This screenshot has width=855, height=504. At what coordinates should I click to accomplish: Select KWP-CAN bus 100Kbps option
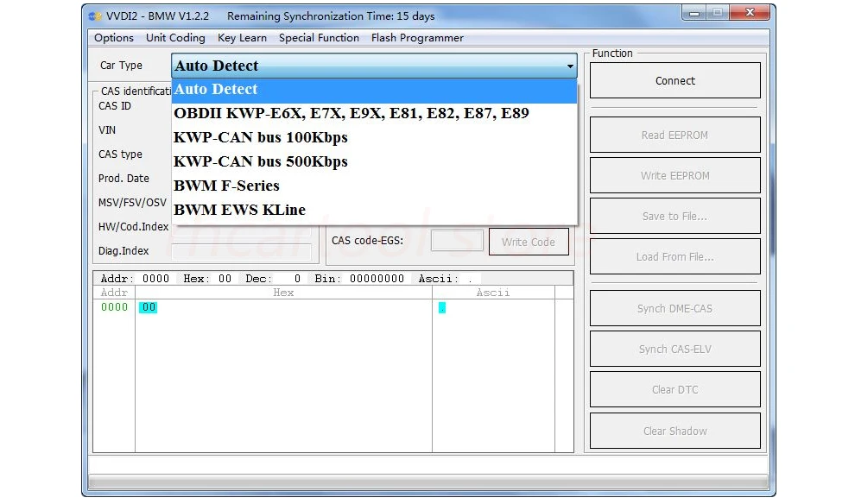point(374,137)
